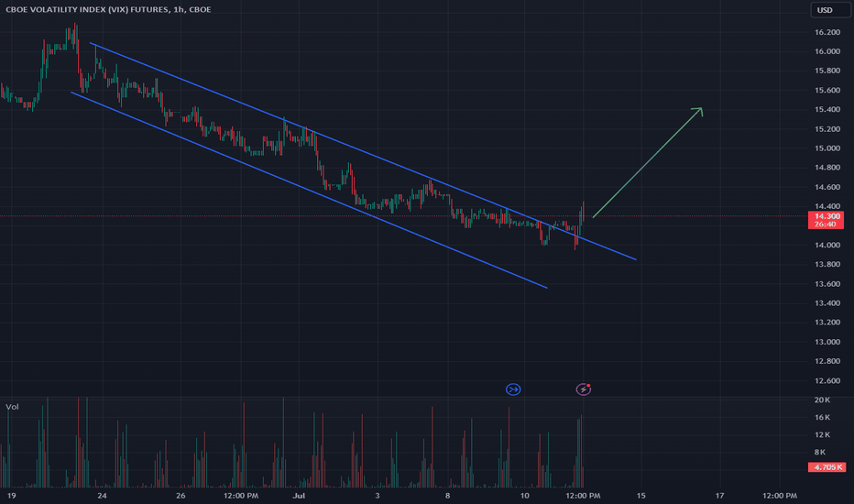Click the 16 K volume axis label

pos(822,417)
